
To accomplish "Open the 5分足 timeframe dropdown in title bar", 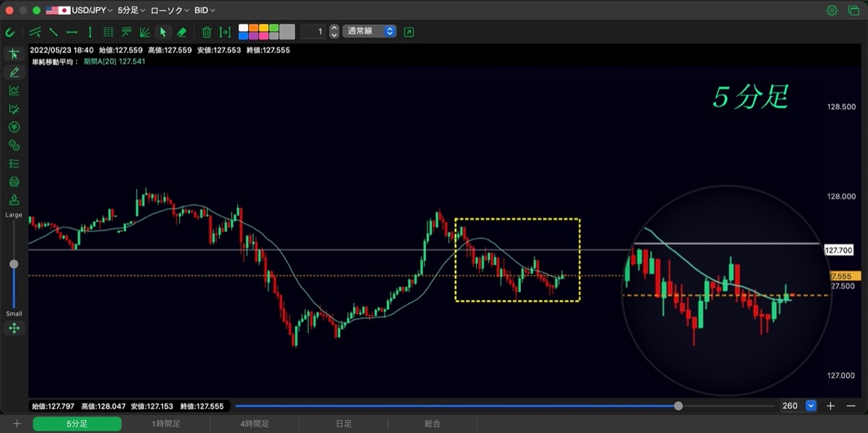I will pos(131,10).
